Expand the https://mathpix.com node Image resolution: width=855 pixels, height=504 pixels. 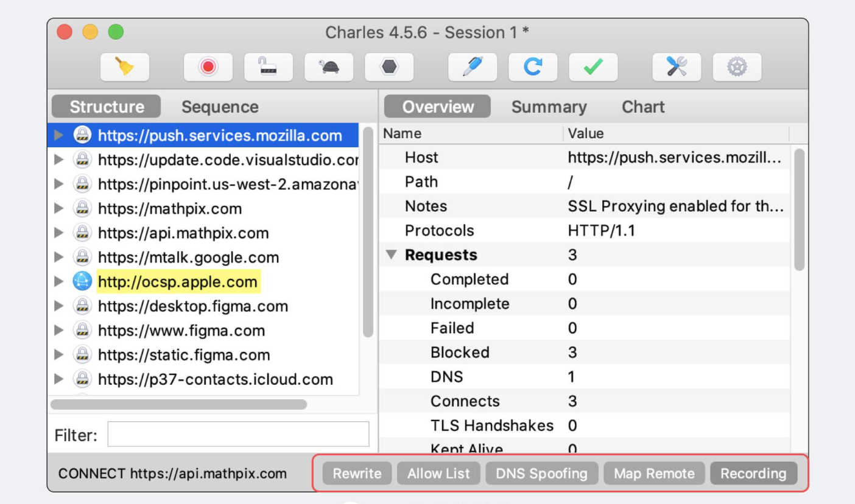[x=58, y=208]
